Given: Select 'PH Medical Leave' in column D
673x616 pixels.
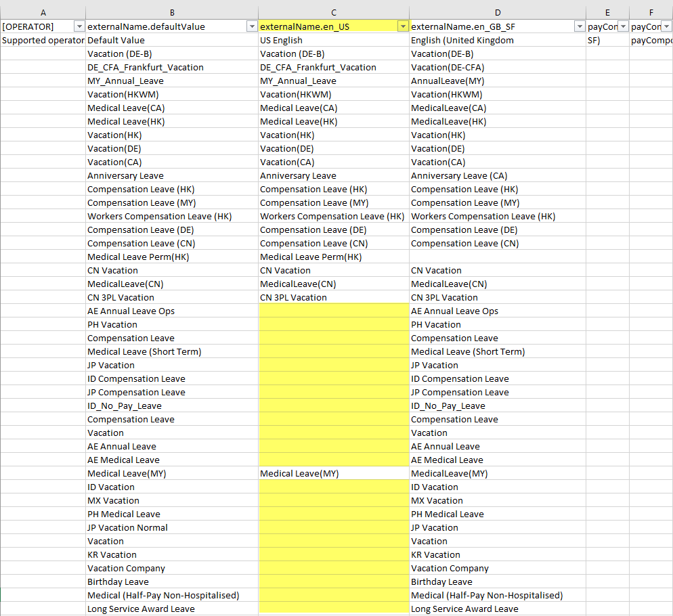Looking at the screenshot, I should click(498, 514).
